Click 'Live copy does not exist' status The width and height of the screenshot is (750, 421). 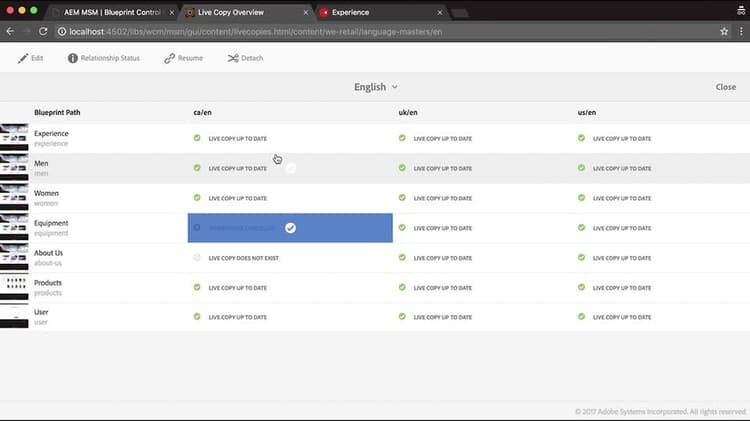coord(243,258)
